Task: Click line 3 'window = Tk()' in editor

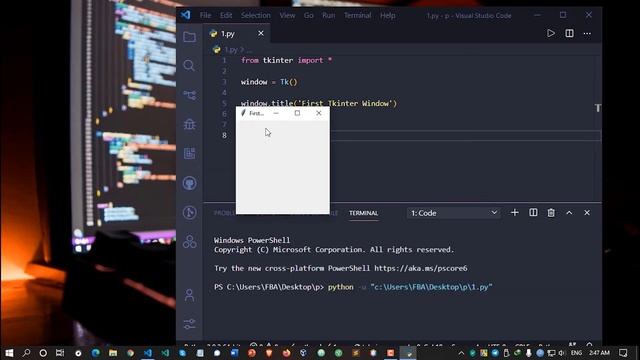Action: (x=269, y=82)
